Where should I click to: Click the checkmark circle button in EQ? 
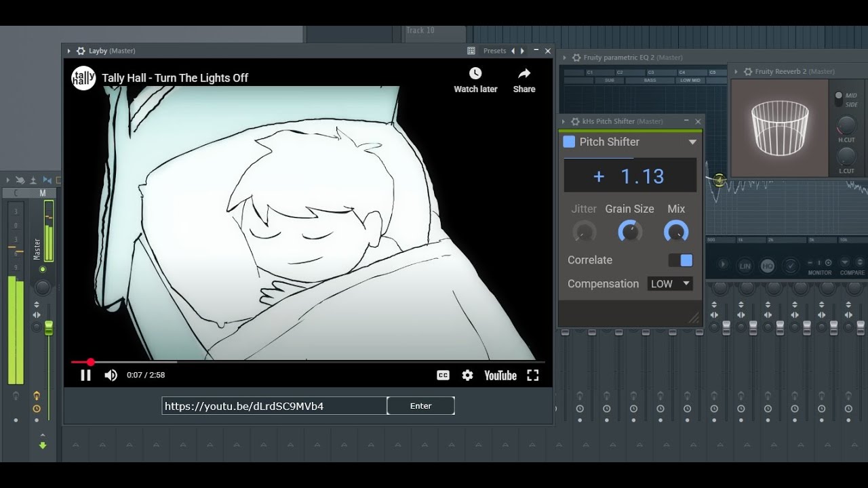click(x=790, y=266)
